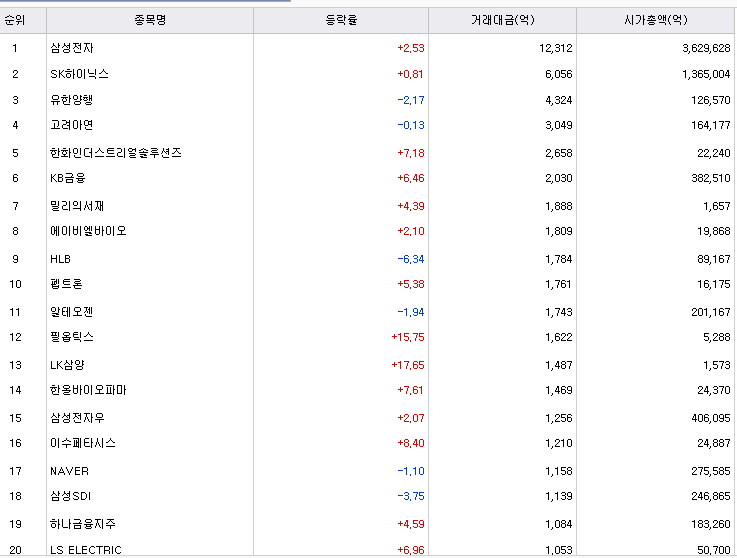
Task: Click trading value 4,324
Action: 559,100
